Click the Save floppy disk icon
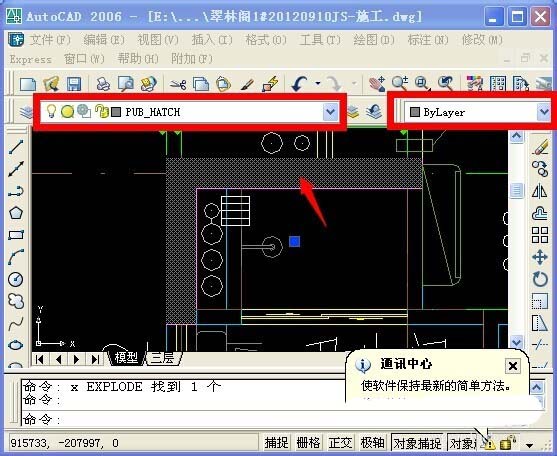 tap(74, 84)
